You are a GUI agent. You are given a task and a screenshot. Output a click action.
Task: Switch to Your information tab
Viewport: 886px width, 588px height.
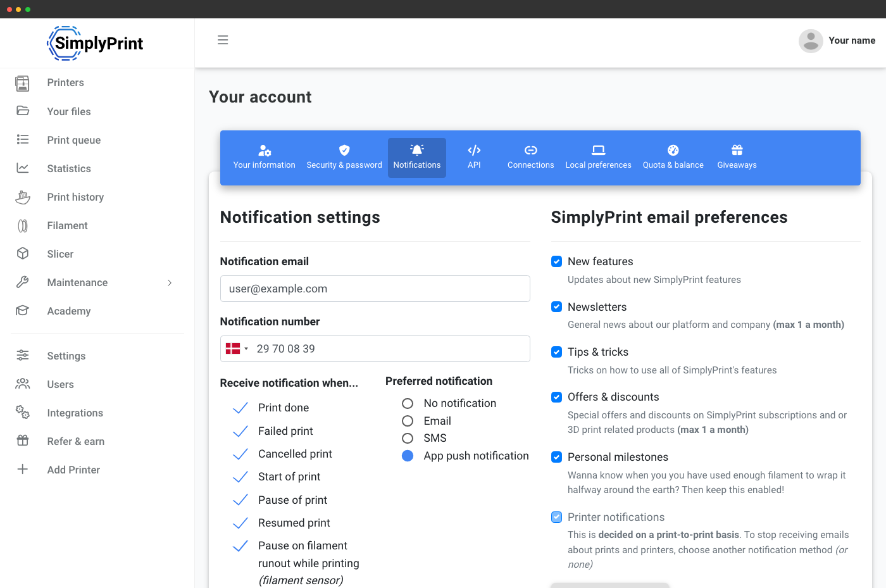265,158
